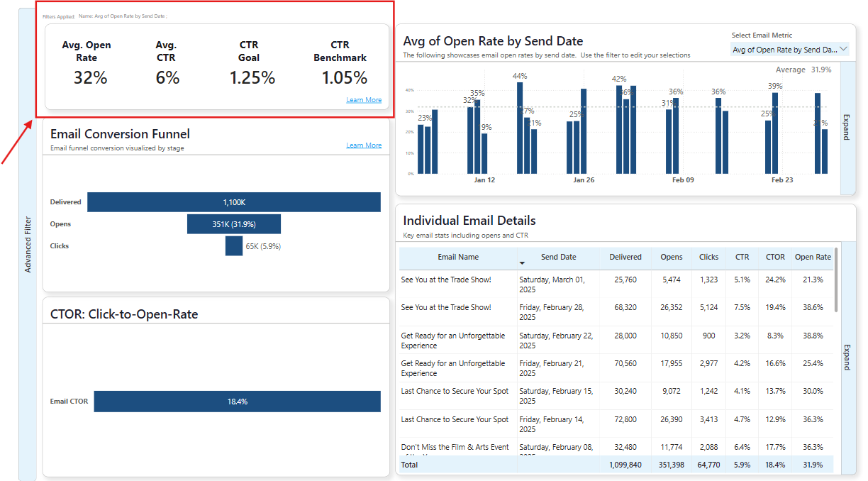
Task: Select the 44% bar in the chart
Action: tap(520, 128)
